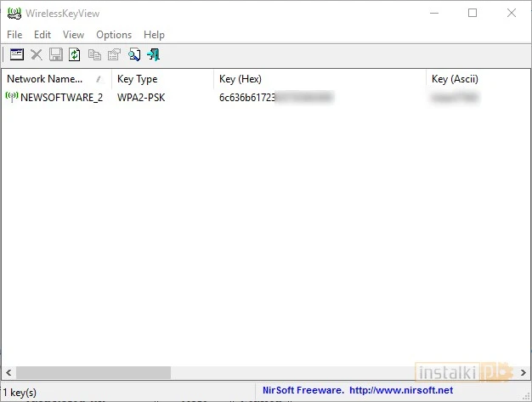This screenshot has height=402, width=532.
Task: Click the horizontal scrollbar thumb
Action: coord(93,372)
